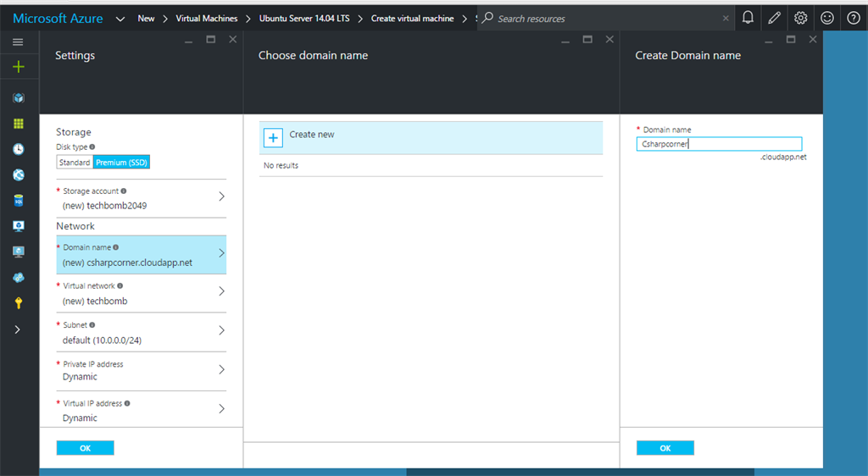This screenshot has height=476, width=868.
Task: Open Recent clock icon in sidebar
Action: point(19,149)
